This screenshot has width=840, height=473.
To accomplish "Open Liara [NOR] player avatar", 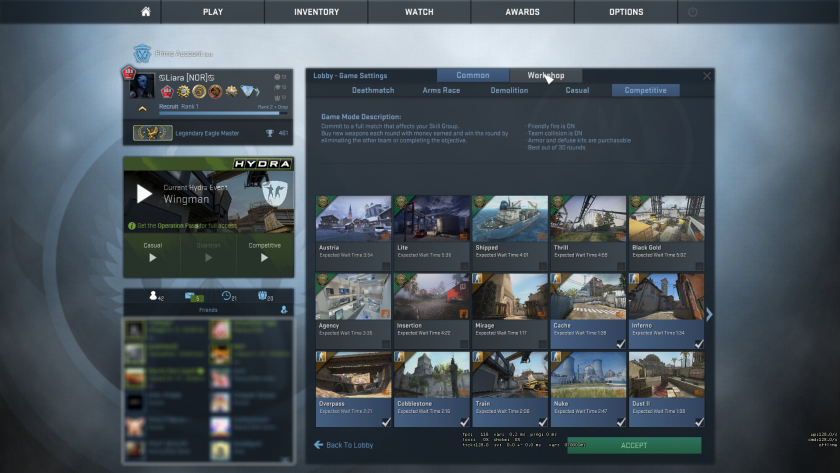I will pos(142,86).
